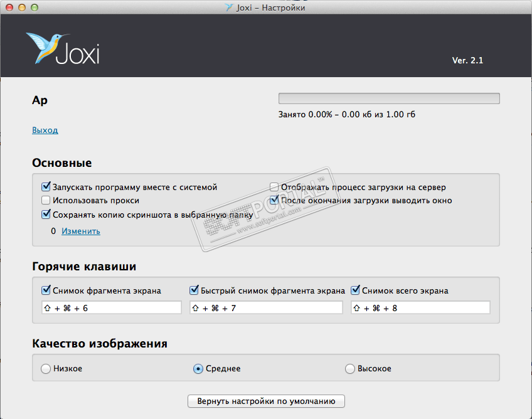532x419 pixels.
Task: Click the "Основные" section heading
Action: point(61,163)
